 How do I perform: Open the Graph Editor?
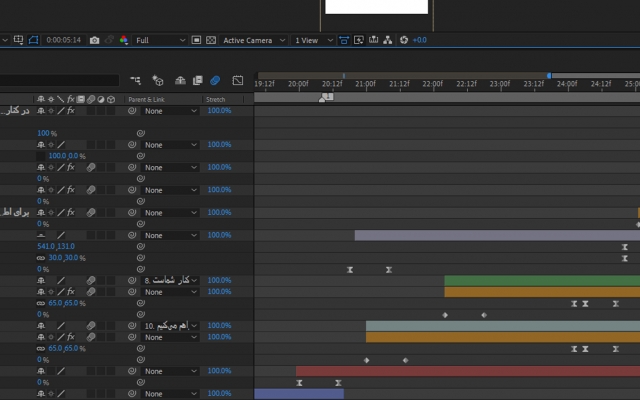tap(238, 80)
